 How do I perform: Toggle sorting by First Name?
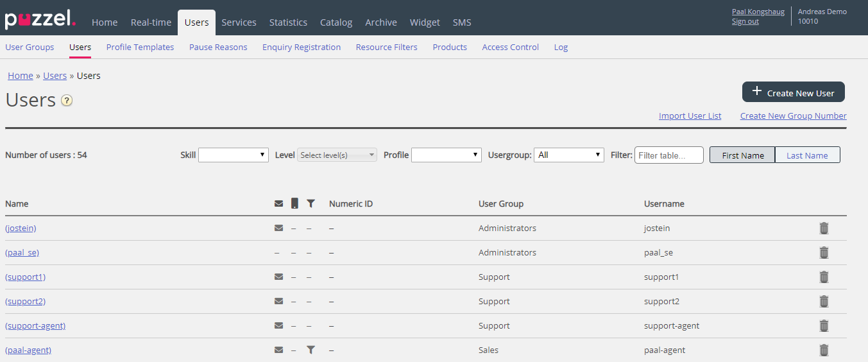click(x=742, y=155)
